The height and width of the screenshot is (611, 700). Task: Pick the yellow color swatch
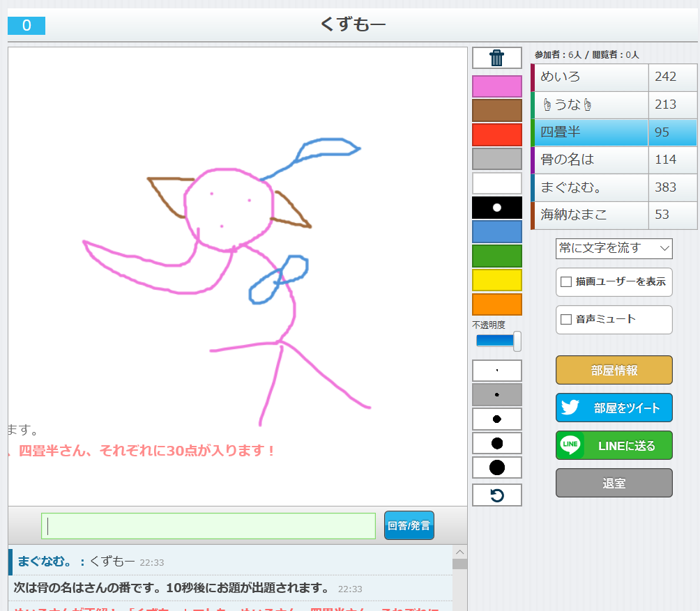[497, 281]
